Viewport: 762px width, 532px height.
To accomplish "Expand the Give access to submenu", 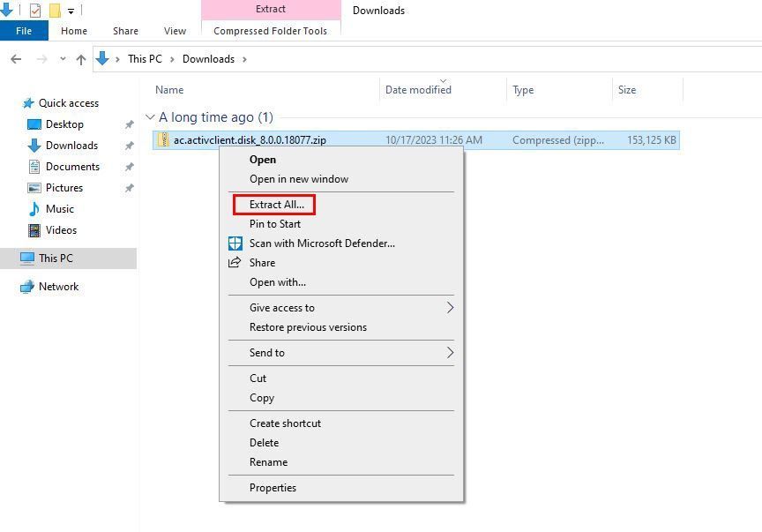I will click(x=341, y=308).
